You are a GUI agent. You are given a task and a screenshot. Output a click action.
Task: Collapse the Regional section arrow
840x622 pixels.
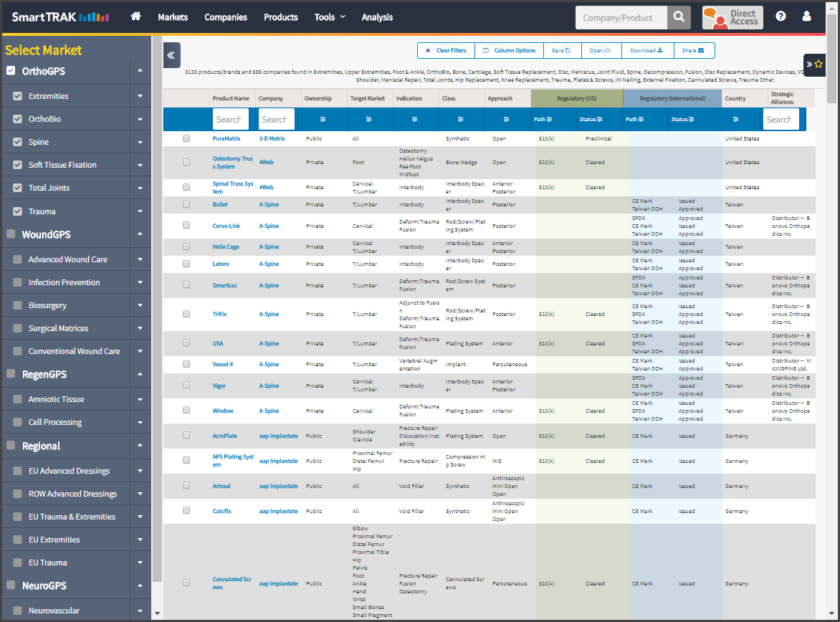[x=140, y=446]
